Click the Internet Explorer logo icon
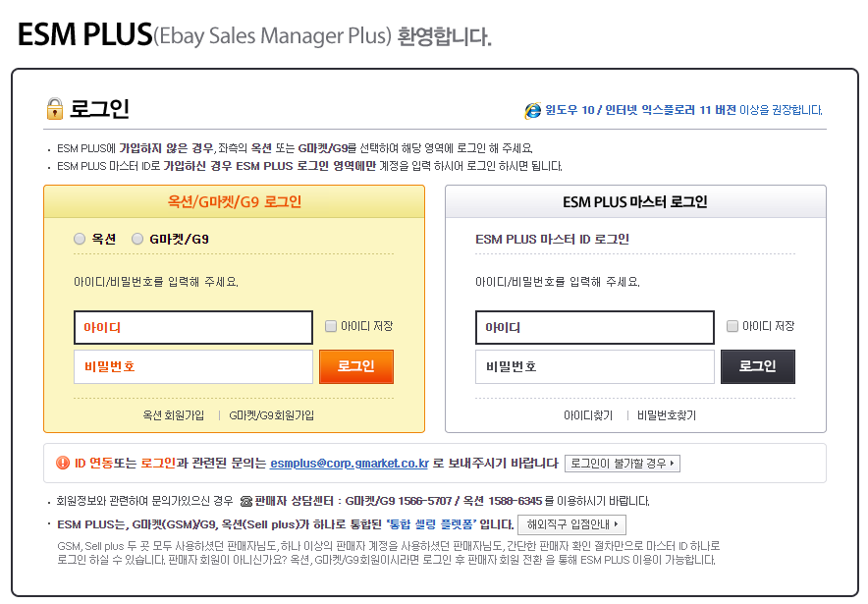The height and width of the screenshot is (604, 868). [532, 110]
